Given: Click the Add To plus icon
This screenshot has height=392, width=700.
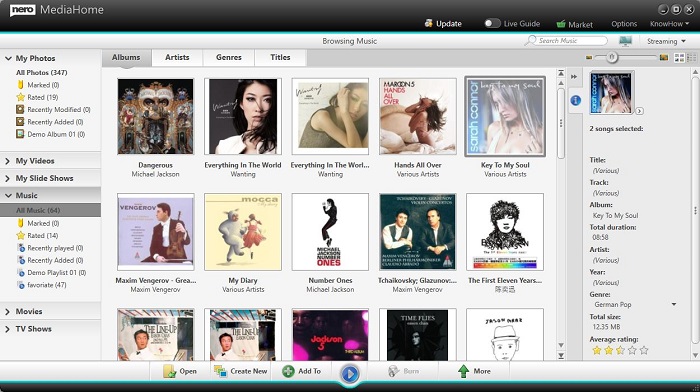Looking at the screenshot, I should point(288,371).
